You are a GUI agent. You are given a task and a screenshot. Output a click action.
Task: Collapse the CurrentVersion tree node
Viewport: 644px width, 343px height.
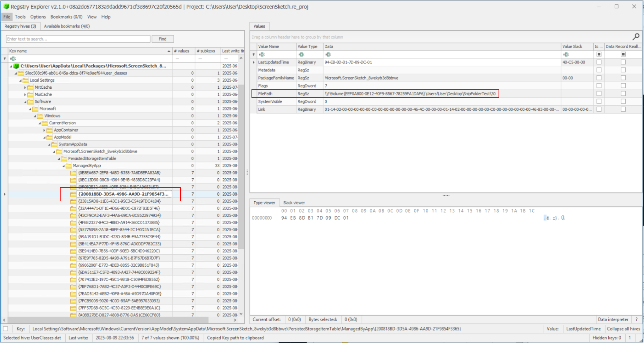[40, 123]
